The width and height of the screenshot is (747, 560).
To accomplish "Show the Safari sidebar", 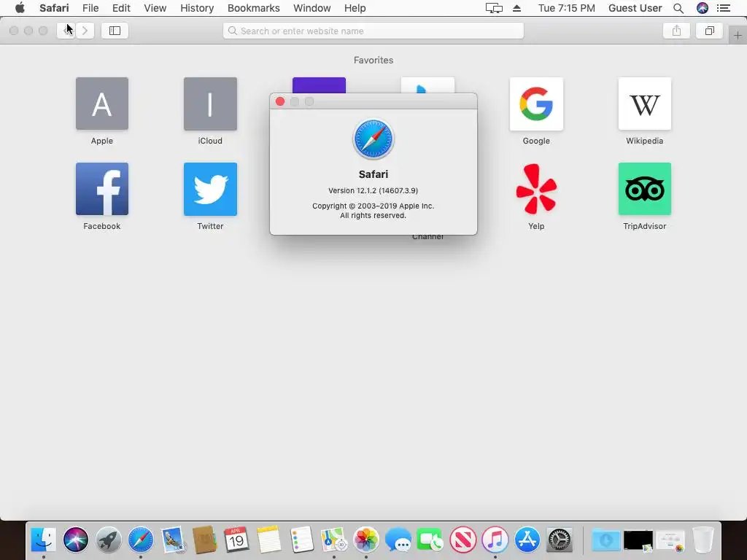I will click(x=115, y=31).
